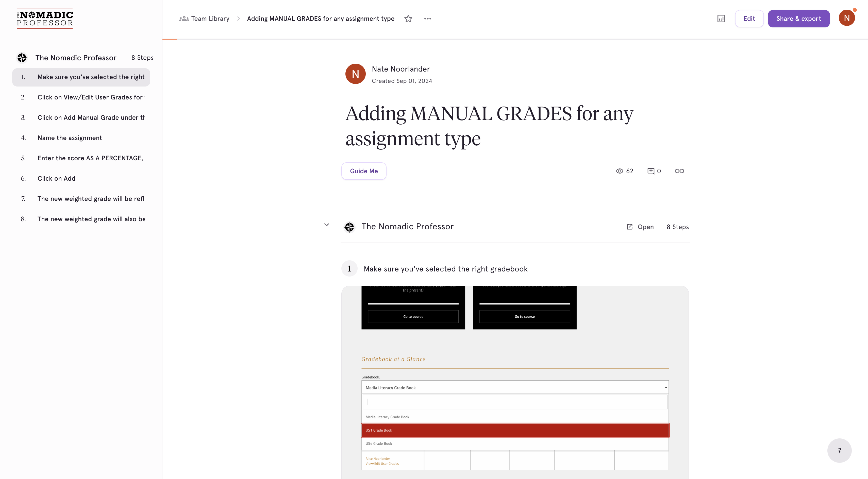868x479 pixels.
Task: Click 'Created Sep 01, 2024' text
Action: pos(402,81)
